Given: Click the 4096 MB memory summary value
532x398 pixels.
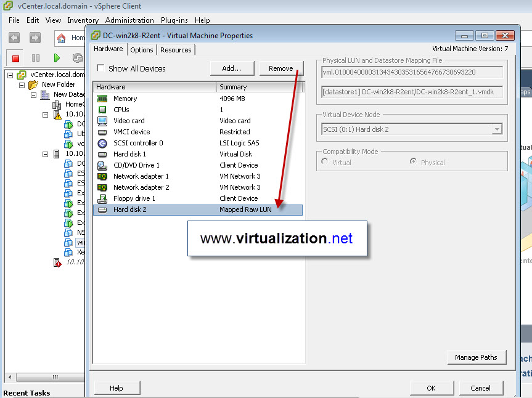Looking at the screenshot, I should [232, 99].
